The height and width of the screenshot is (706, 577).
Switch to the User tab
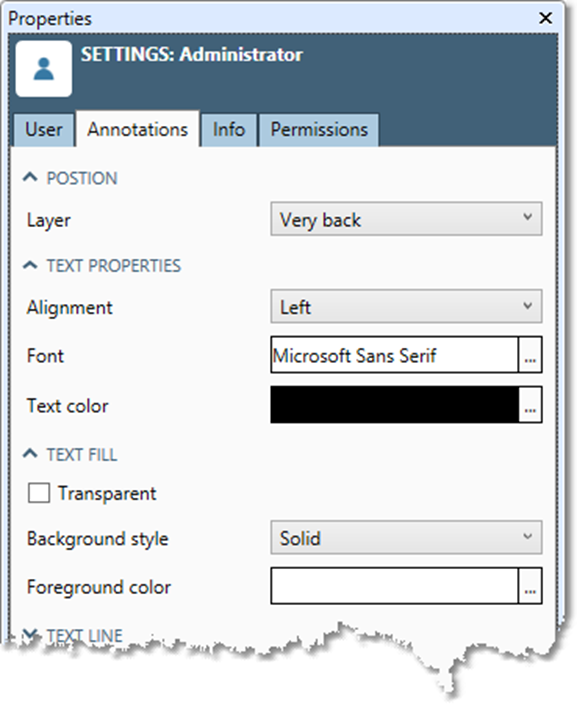[x=44, y=130]
